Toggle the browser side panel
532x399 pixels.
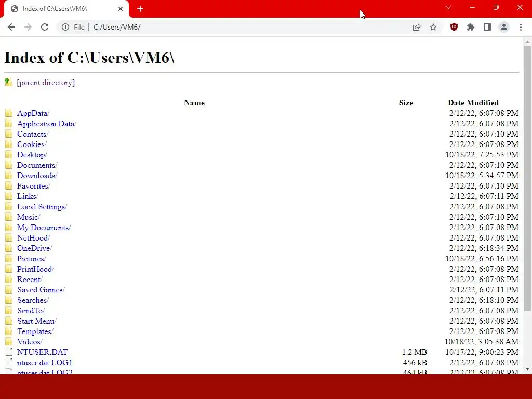point(487,27)
